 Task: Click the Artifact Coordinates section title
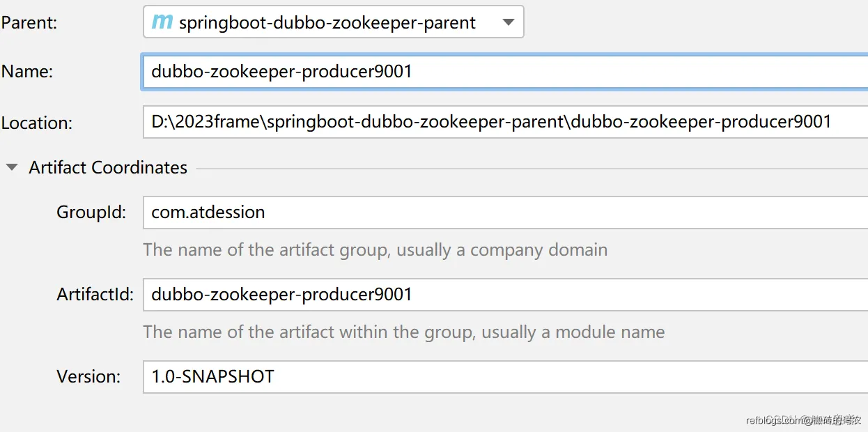[108, 167]
